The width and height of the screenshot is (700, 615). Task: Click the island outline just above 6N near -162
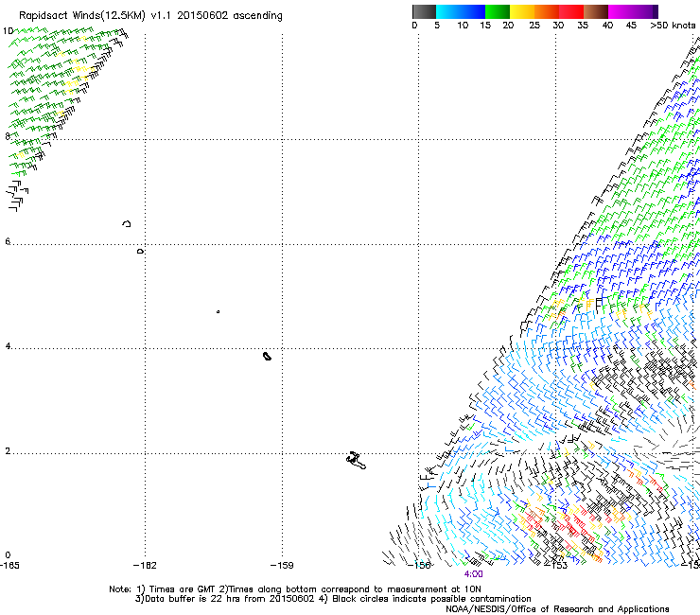[x=127, y=223]
